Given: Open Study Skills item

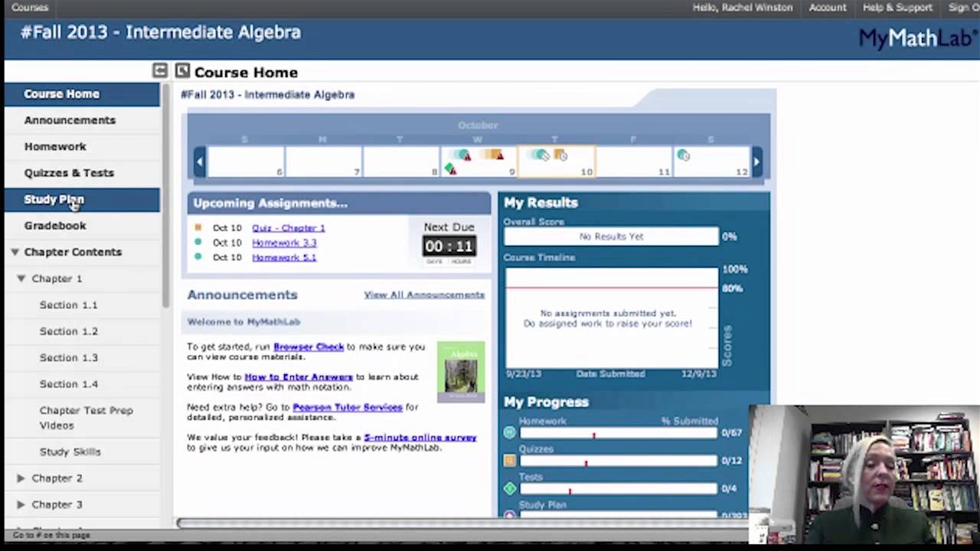Looking at the screenshot, I should (70, 452).
